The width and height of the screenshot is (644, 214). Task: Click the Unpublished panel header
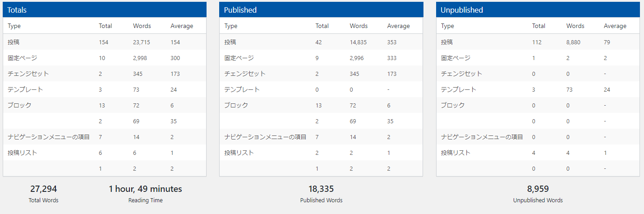point(538,9)
